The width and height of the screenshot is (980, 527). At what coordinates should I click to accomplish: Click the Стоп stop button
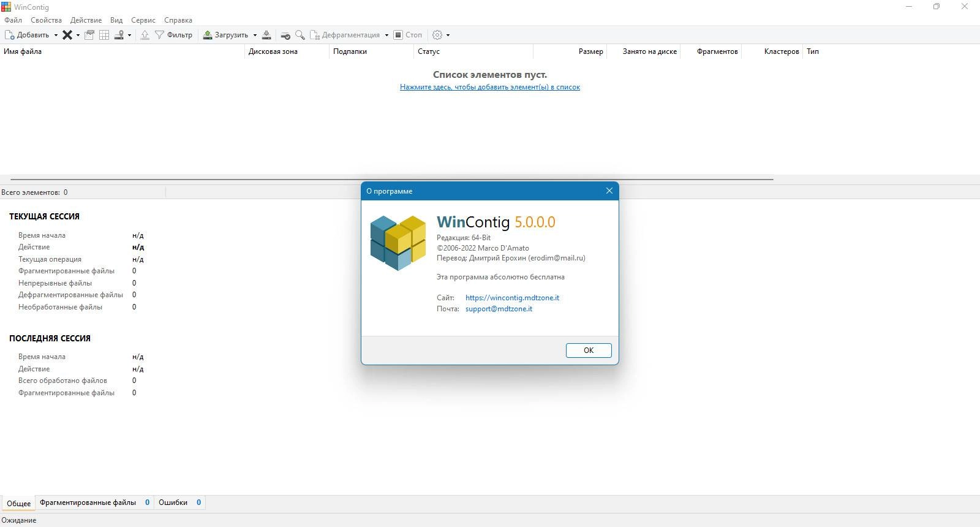408,35
